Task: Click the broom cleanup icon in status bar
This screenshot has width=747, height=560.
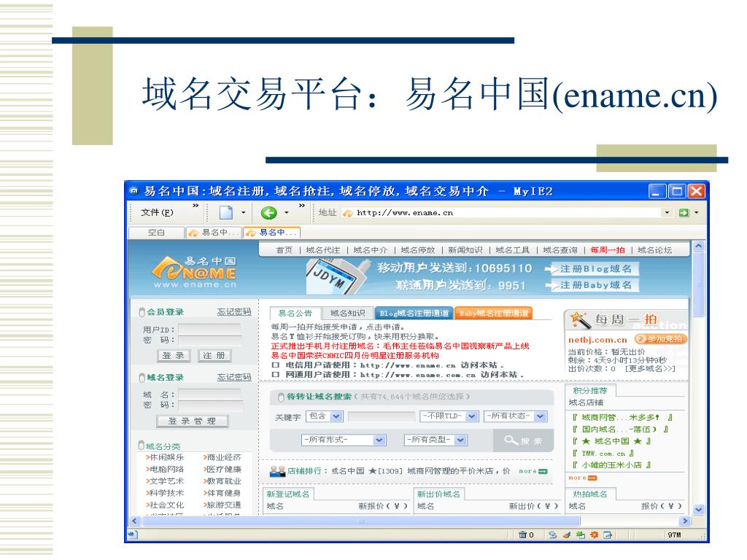Action: [566, 534]
